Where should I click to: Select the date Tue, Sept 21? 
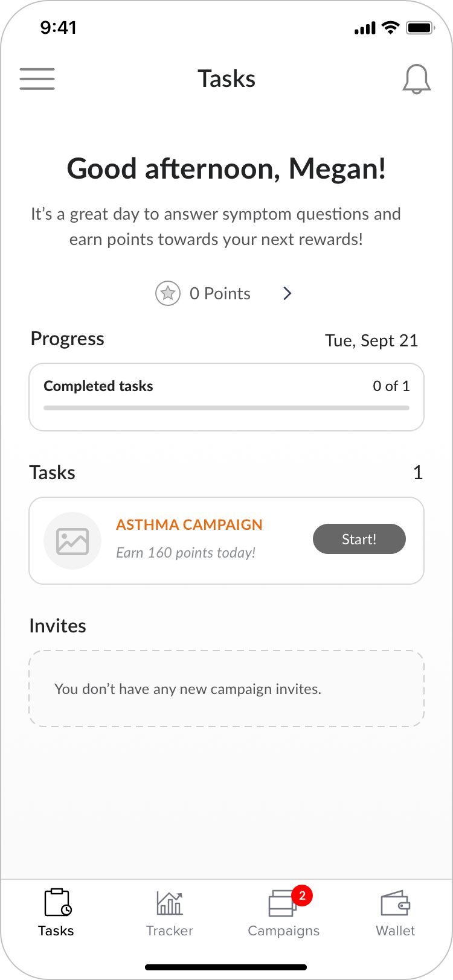coord(371,340)
